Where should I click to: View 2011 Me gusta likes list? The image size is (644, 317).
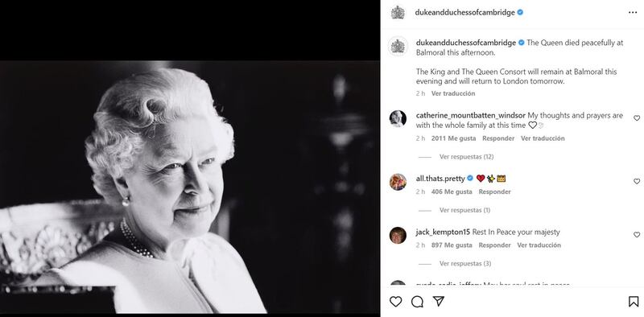tap(453, 138)
